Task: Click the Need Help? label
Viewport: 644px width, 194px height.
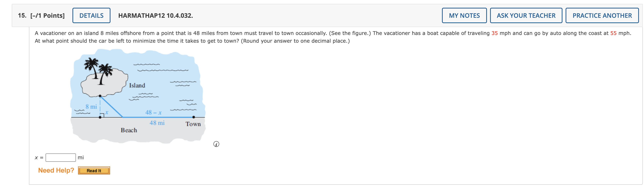Action: tap(56, 170)
